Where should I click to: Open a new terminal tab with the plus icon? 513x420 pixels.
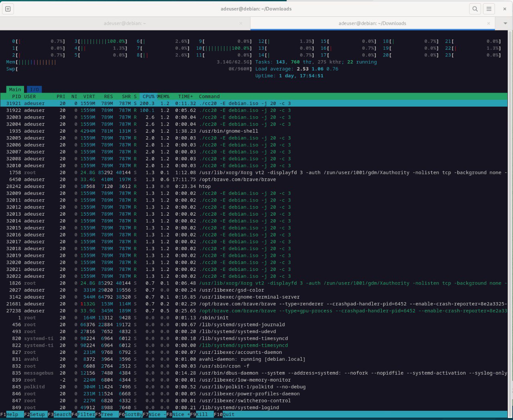pyautogui.click(x=8, y=8)
